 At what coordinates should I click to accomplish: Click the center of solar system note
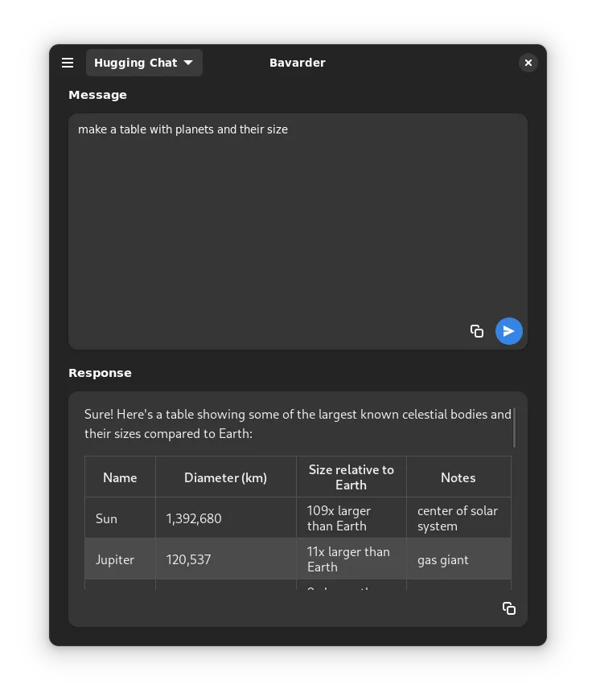pyautogui.click(x=457, y=518)
